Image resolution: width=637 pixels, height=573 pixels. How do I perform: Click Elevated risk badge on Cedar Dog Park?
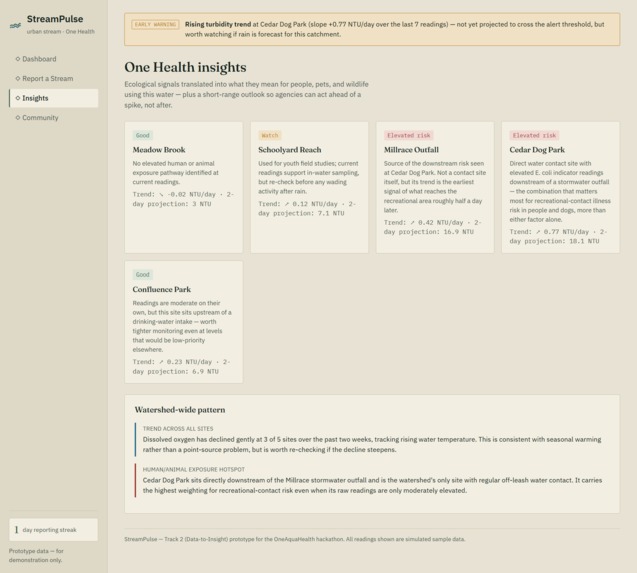(x=534, y=135)
